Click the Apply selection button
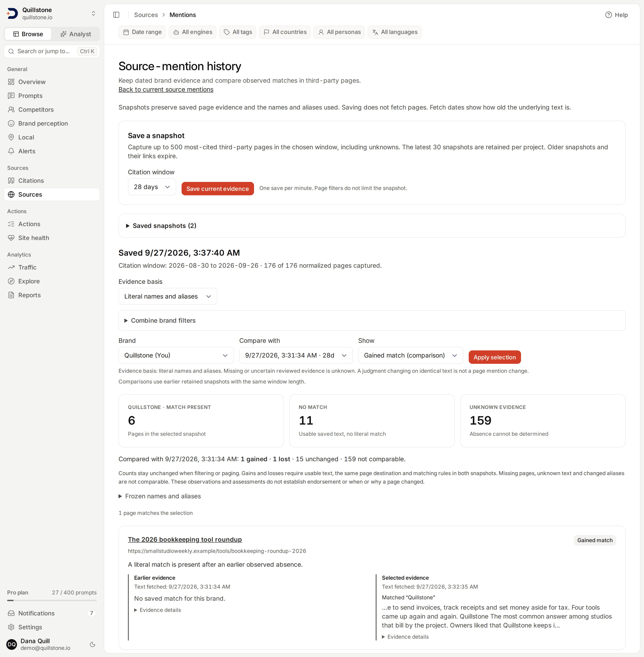 [494, 357]
